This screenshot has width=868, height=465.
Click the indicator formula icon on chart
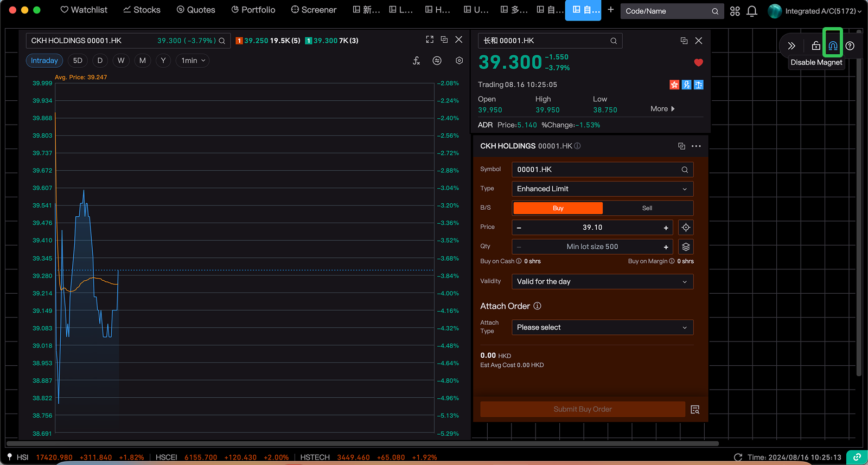coord(416,61)
